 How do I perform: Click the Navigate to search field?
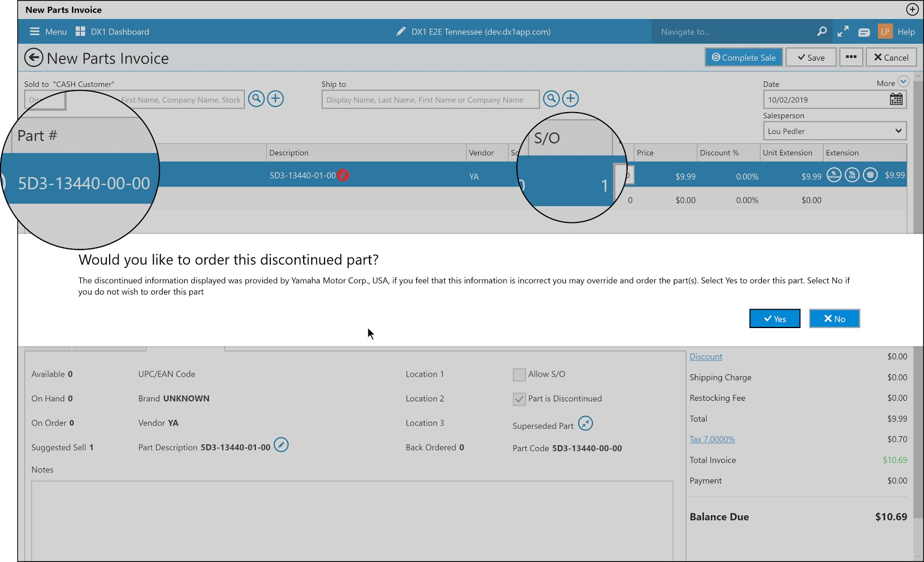tap(733, 32)
